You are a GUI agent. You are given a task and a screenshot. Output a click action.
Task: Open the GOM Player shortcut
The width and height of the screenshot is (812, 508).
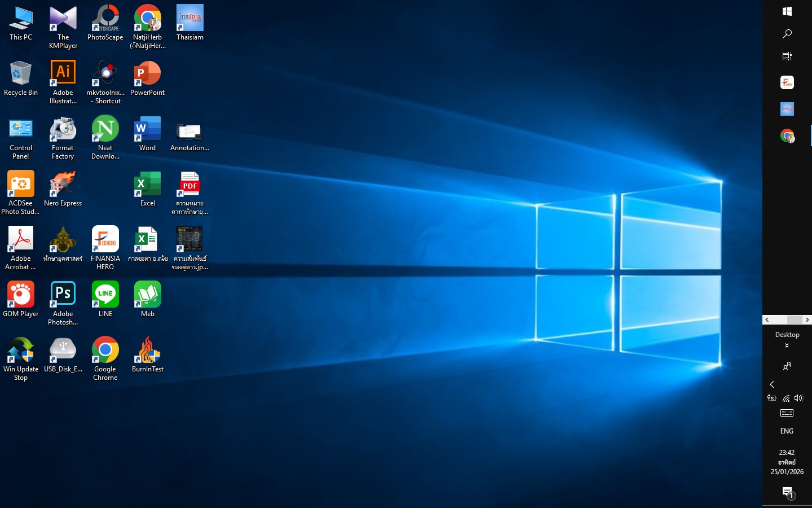coord(21,300)
